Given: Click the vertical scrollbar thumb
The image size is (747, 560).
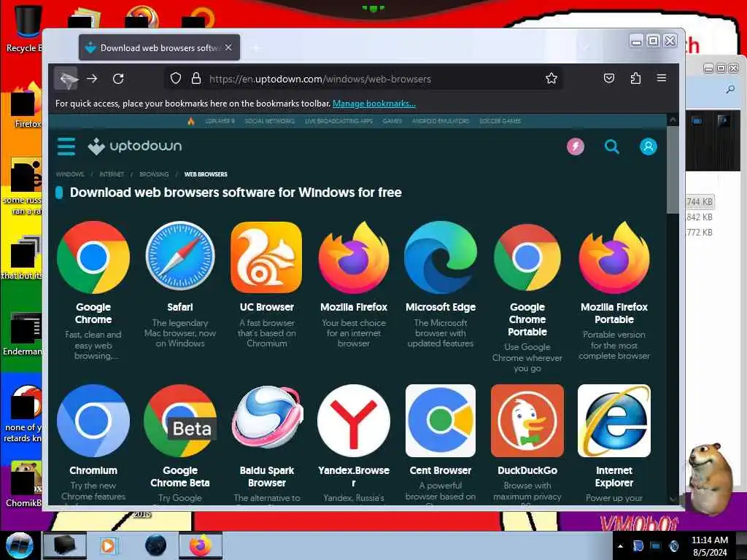Looking at the screenshot, I should (x=673, y=170).
